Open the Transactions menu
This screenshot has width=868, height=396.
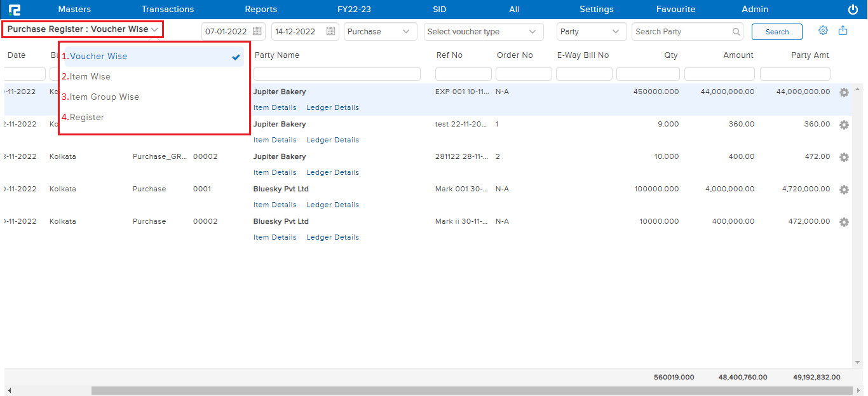(x=168, y=10)
